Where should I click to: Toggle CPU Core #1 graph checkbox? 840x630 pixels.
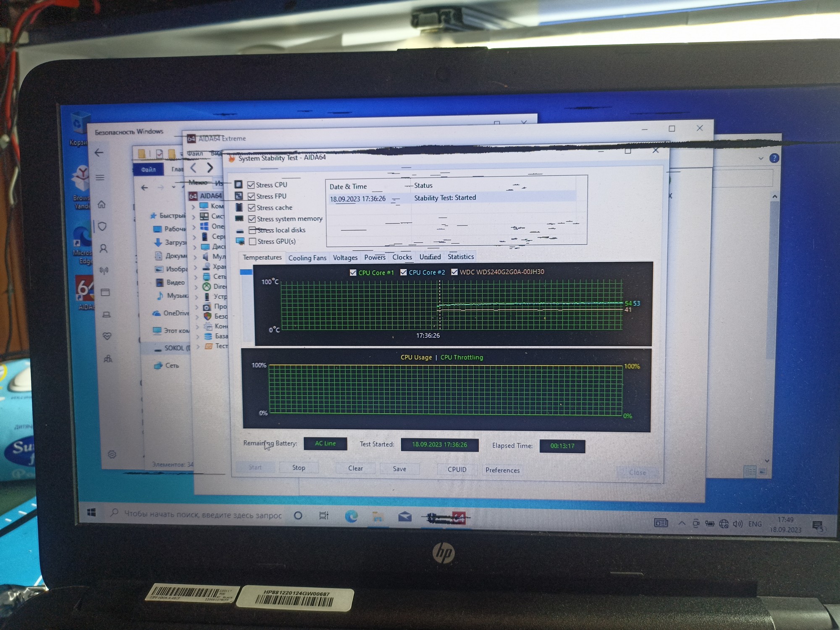point(353,273)
